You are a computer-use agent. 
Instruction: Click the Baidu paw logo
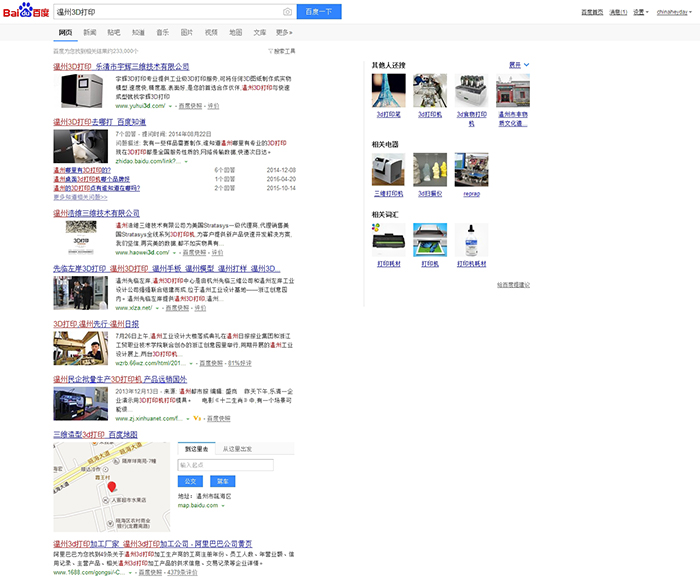click(25, 11)
